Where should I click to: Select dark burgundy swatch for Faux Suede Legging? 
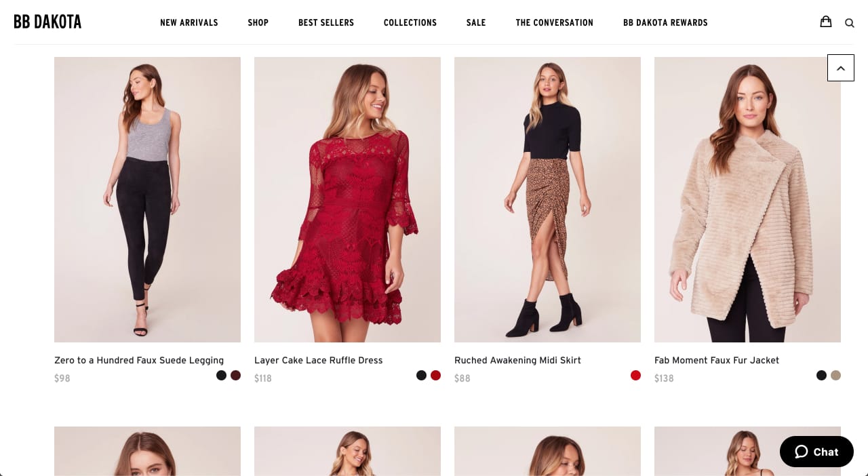pyautogui.click(x=235, y=375)
